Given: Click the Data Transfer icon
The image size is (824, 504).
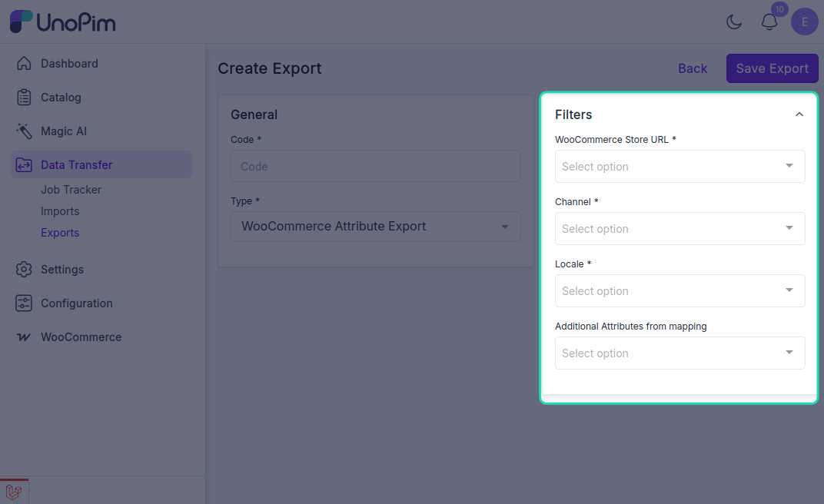Looking at the screenshot, I should pos(24,165).
